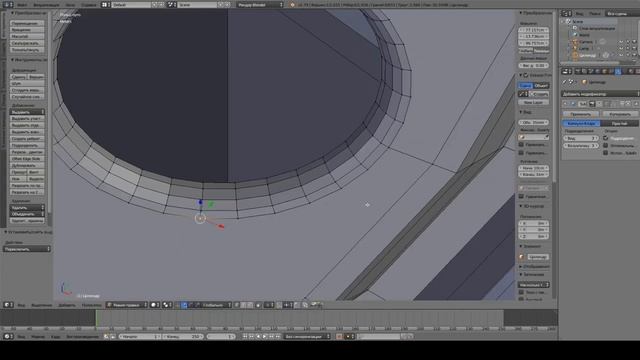
Task: Select Simple subdivision type
Action: point(619,123)
